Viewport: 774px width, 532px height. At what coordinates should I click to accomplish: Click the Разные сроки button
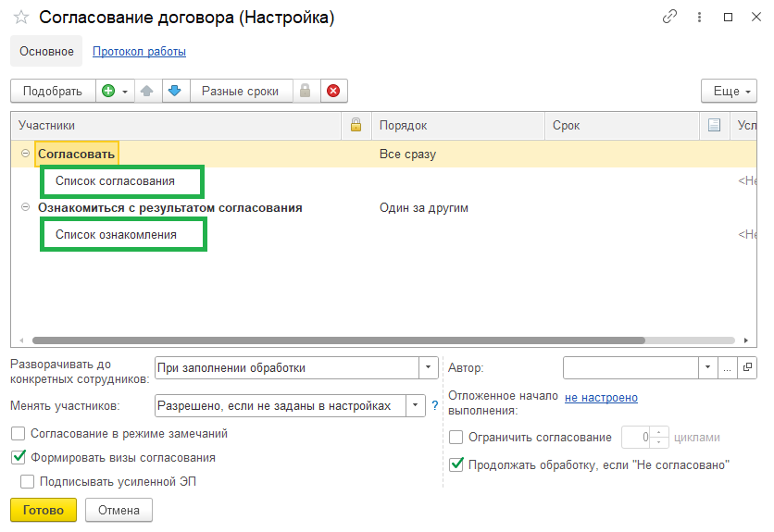[x=241, y=91]
